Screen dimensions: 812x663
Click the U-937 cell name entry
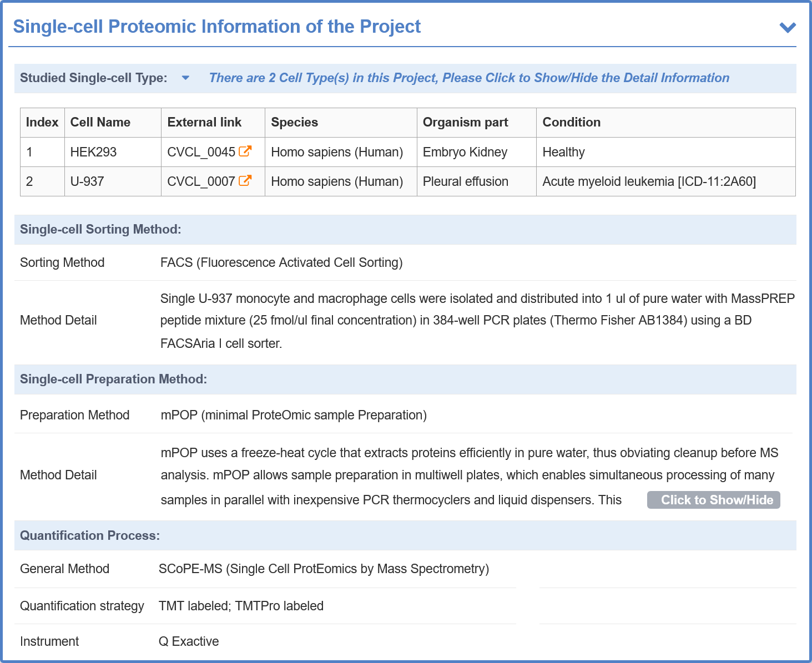point(87,181)
